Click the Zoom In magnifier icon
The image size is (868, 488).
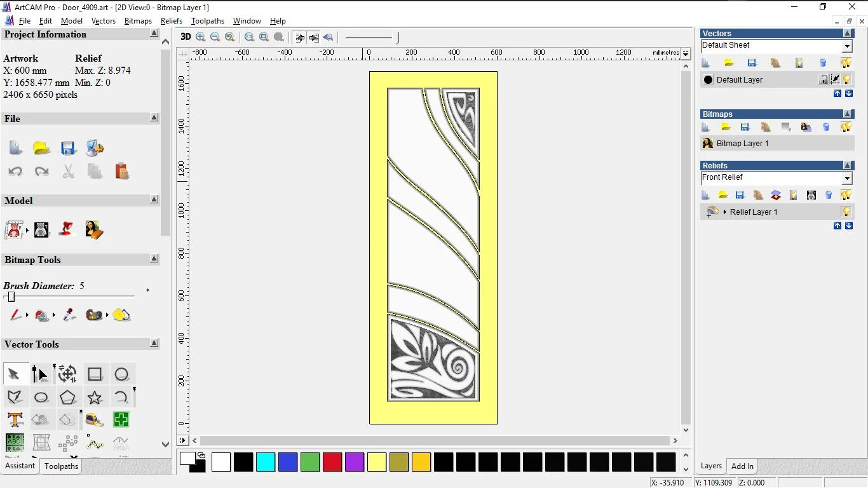[201, 37]
